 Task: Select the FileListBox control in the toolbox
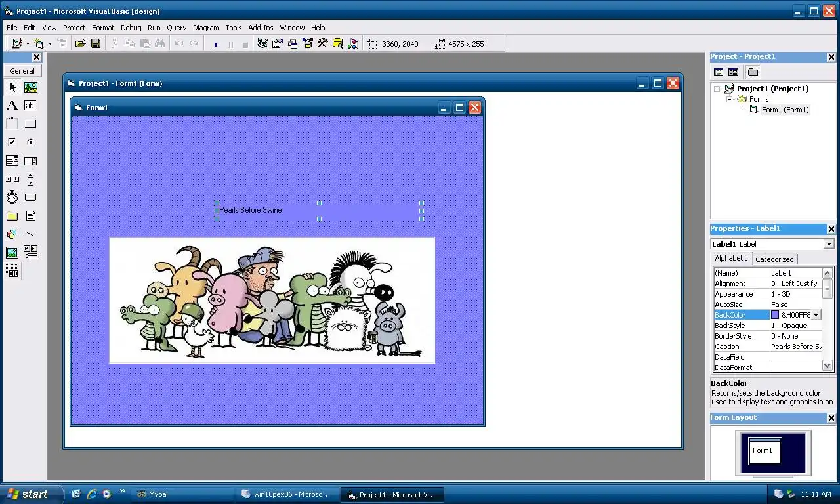pyautogui.click(x=31, y=216)
